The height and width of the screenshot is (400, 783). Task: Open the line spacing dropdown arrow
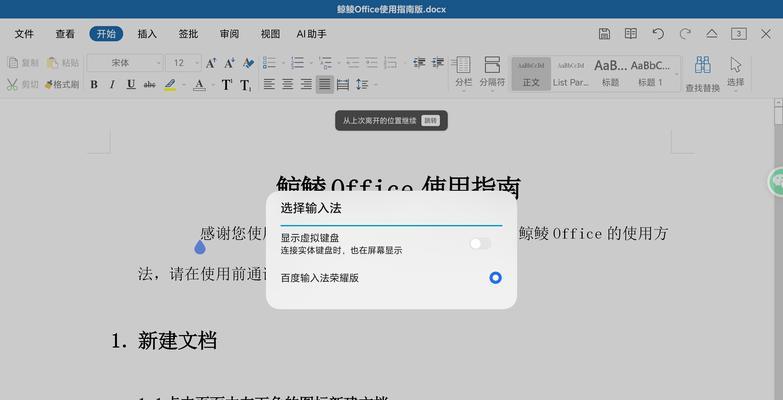point(375,85)
